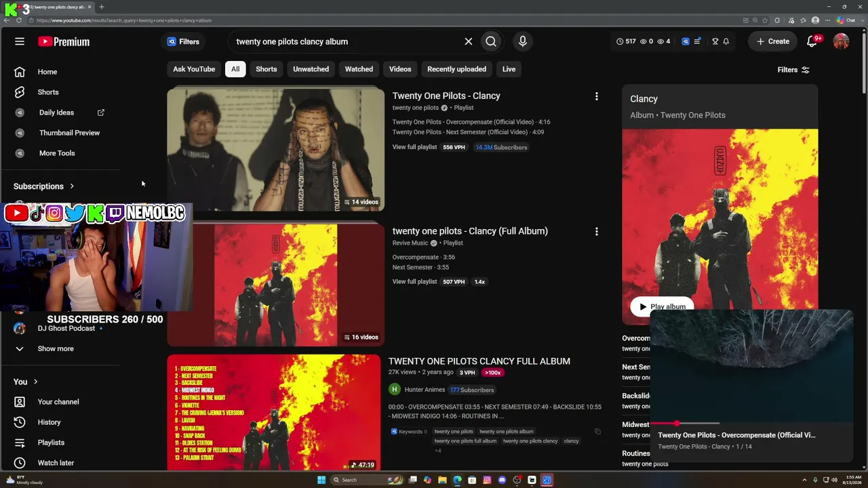Image resolution: width=868 pixels, height=488 pixels.
Task: Submit search with the magnifier button
Action: [491, 41]
